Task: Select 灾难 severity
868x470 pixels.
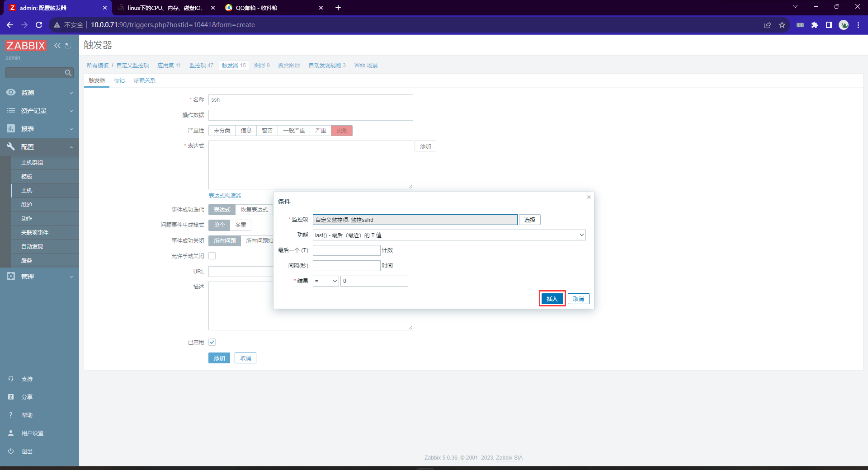Action: click(342, 131)
